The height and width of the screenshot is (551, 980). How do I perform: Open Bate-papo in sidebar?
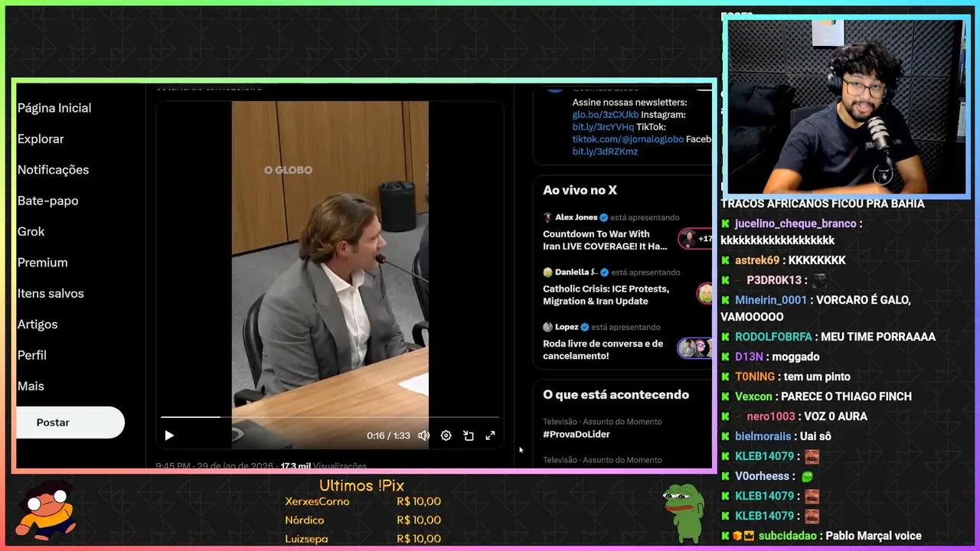click(x=47, y=201)
